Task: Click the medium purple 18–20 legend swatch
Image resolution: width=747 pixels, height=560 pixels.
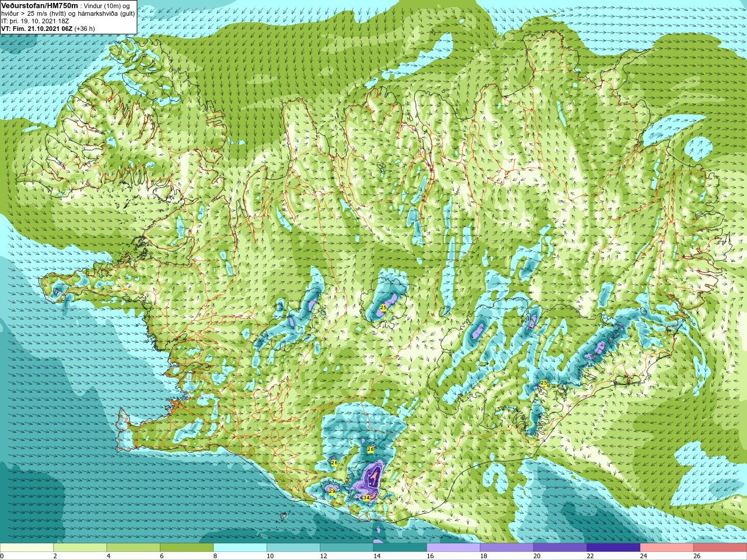Action: tap(507, 548)
